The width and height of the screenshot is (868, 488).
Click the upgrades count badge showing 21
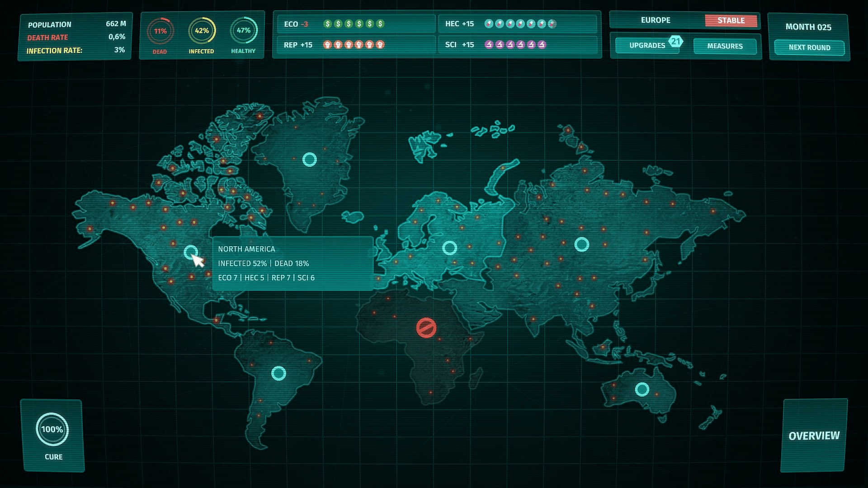pyautogui.click(x=675, y=41)
